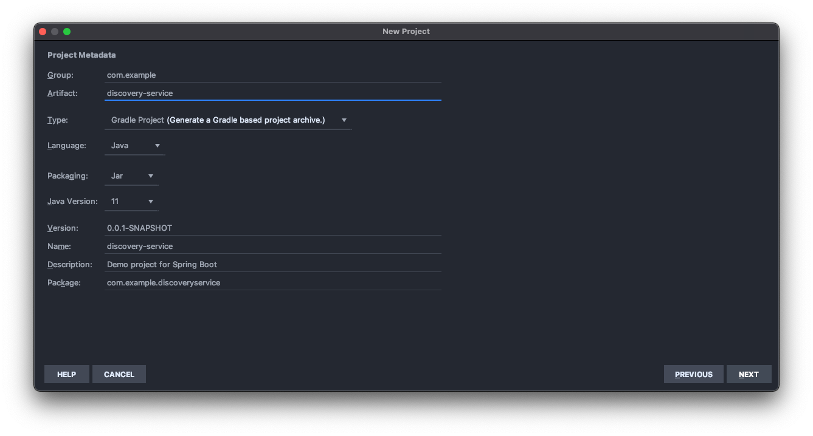Click the Project Metadata heading

click(81, 55)
